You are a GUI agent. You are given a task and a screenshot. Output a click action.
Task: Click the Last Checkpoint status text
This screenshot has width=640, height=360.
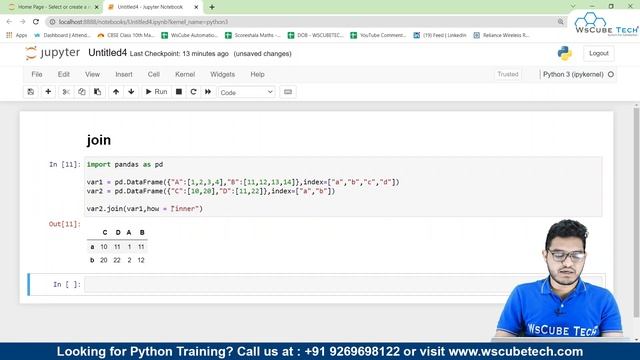[179, 54]
